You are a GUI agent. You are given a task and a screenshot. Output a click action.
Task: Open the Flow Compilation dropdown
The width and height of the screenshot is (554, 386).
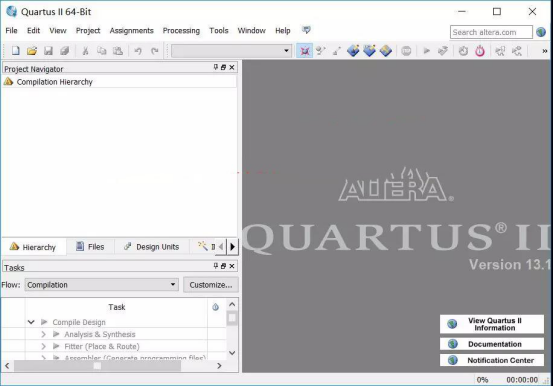101,285
